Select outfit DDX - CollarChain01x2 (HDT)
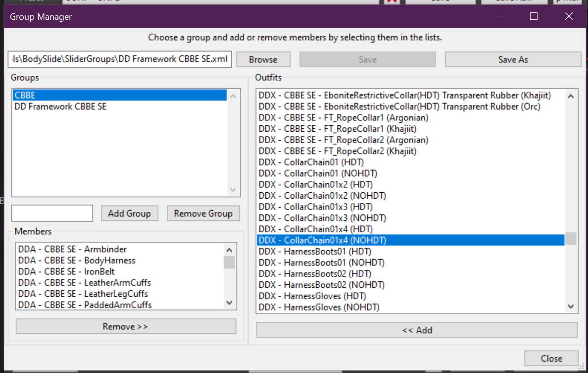Screen dimensions: 588x373 [x=411, y=185]
